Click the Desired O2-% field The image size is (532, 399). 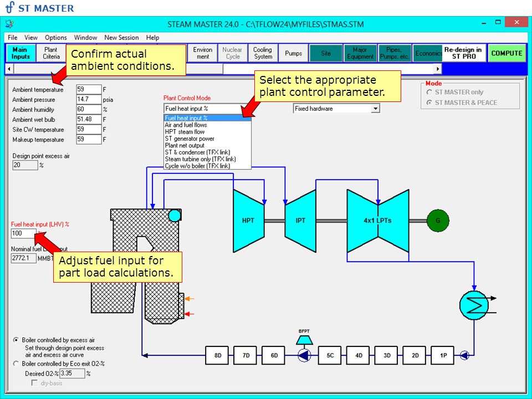(x=72, y=373)
